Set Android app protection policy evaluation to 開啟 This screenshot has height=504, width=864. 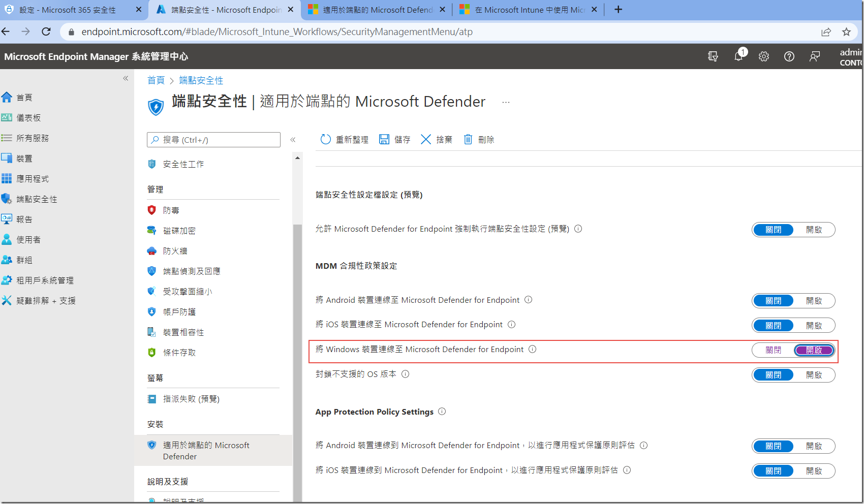tap(814, 446)
